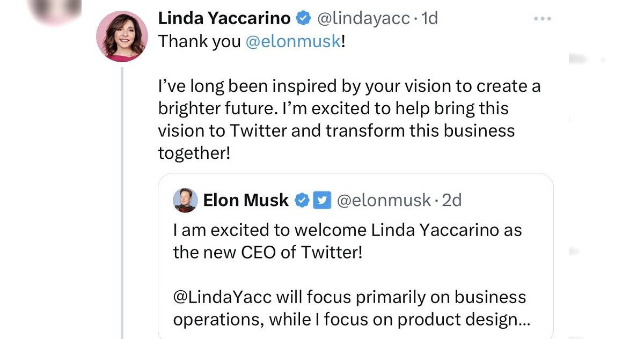Open the 2d timestamp on quoted tweet
Screen dimensions: 644x339
451,200
